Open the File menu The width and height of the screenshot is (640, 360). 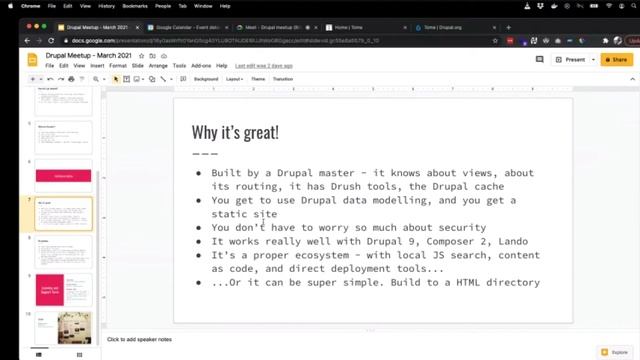click(50, 66)
